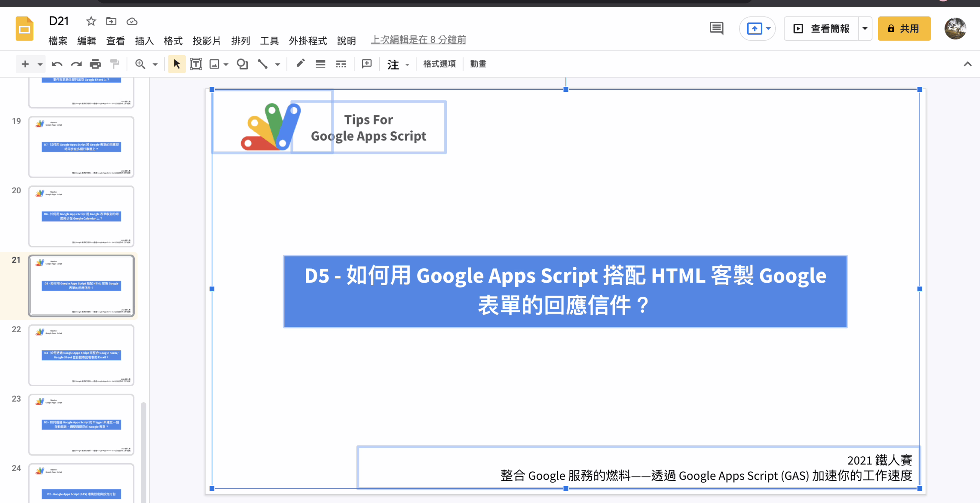The image size is (980, 503).
Task: Undo the last action
Action: pyautogui.click(x=57, y=64)
